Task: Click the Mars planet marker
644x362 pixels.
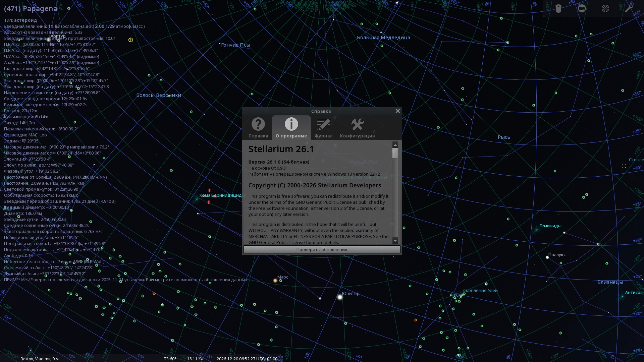Action: [275, 281]
